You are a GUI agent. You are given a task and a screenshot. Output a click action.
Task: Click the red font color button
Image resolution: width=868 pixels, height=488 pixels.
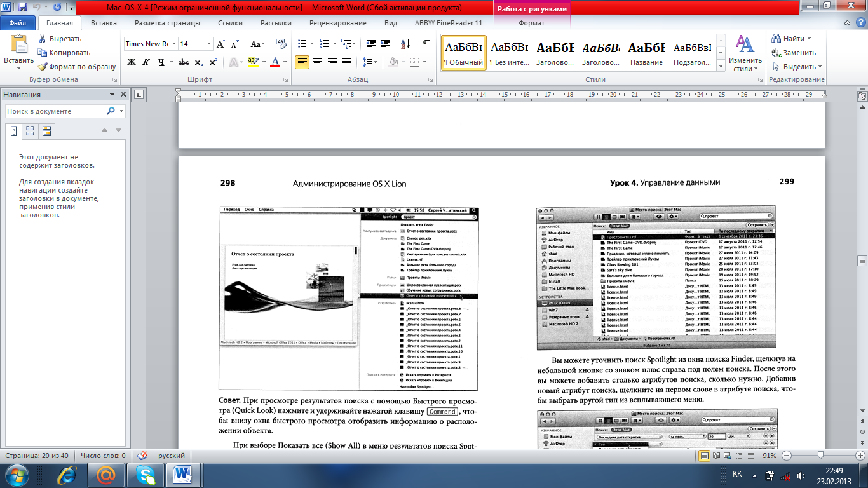tap(275, 62)
